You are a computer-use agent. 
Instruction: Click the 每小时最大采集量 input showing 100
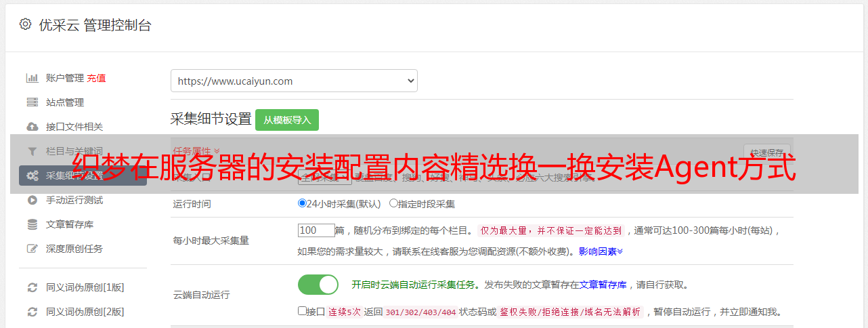click(x=317, y=230)
